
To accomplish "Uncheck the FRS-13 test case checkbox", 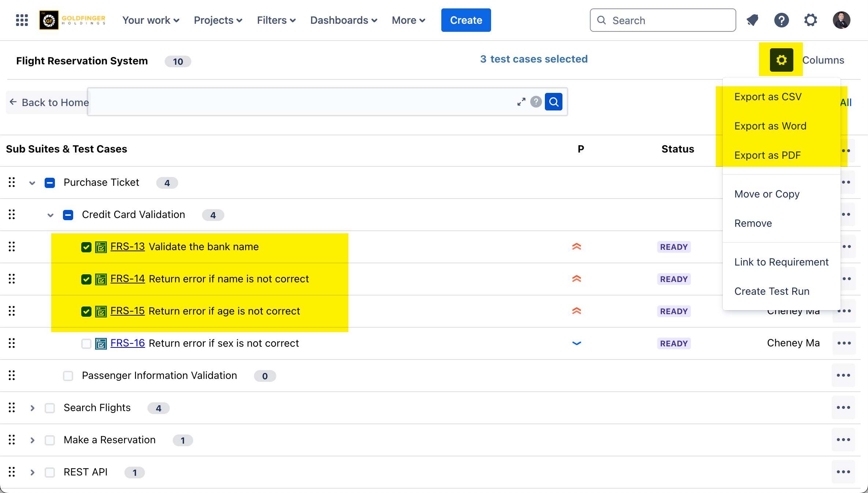I will [x=86, y=247].
